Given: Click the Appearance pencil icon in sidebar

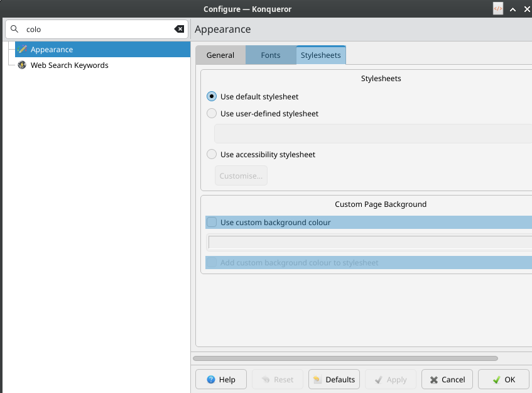Looking at the screenshot, I should 22,50.
